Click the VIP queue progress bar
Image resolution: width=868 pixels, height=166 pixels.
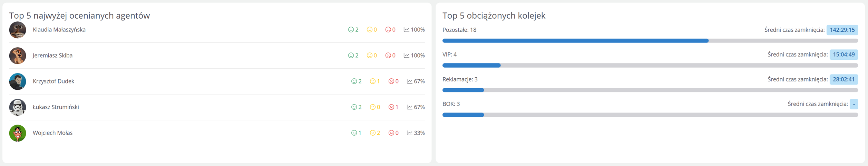tap(650, 66)
